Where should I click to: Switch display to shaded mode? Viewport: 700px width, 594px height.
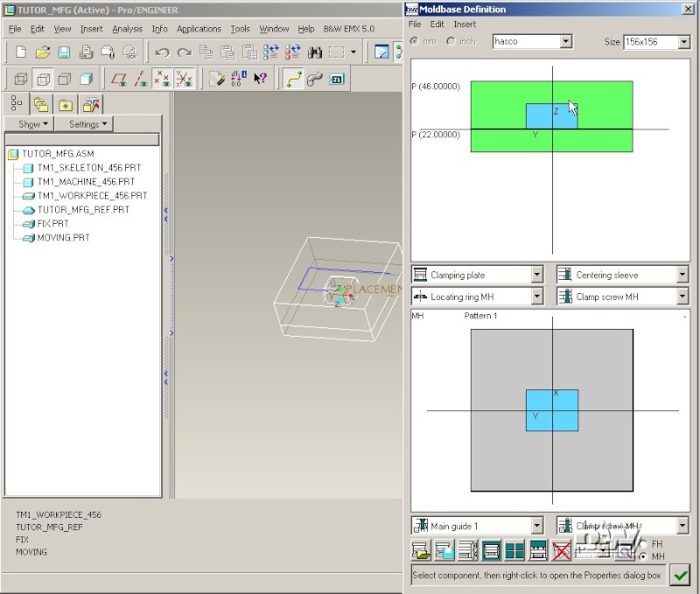(x=86, y=80)
